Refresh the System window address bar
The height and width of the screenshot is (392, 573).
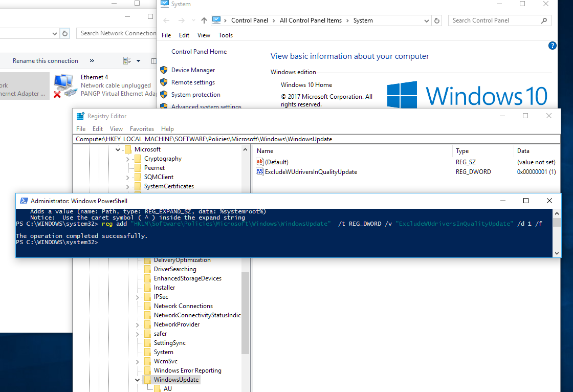[437, 20]
